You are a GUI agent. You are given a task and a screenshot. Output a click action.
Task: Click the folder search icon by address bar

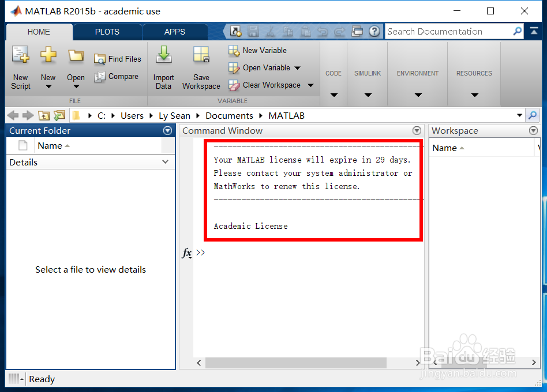[x=533, y=115]
